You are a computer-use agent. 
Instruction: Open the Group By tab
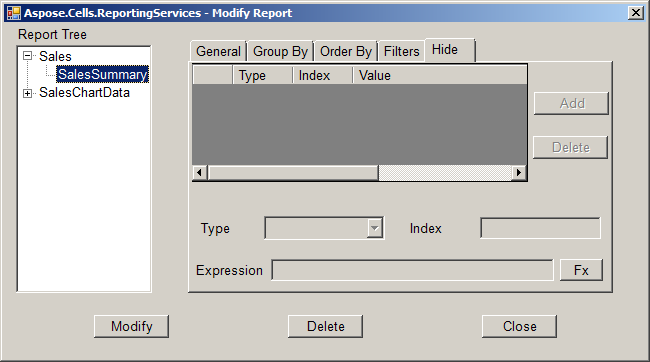click(281, 51)
